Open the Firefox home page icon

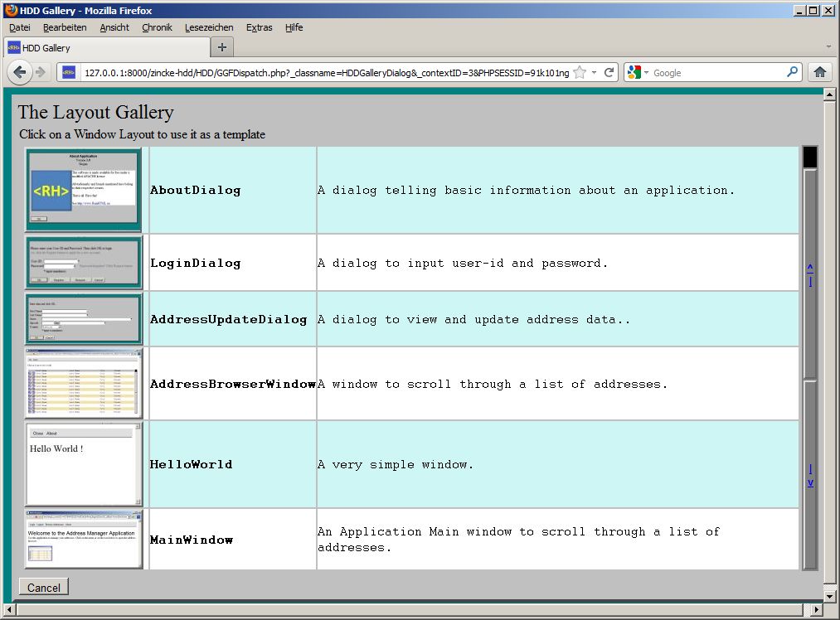pos(820,72)
